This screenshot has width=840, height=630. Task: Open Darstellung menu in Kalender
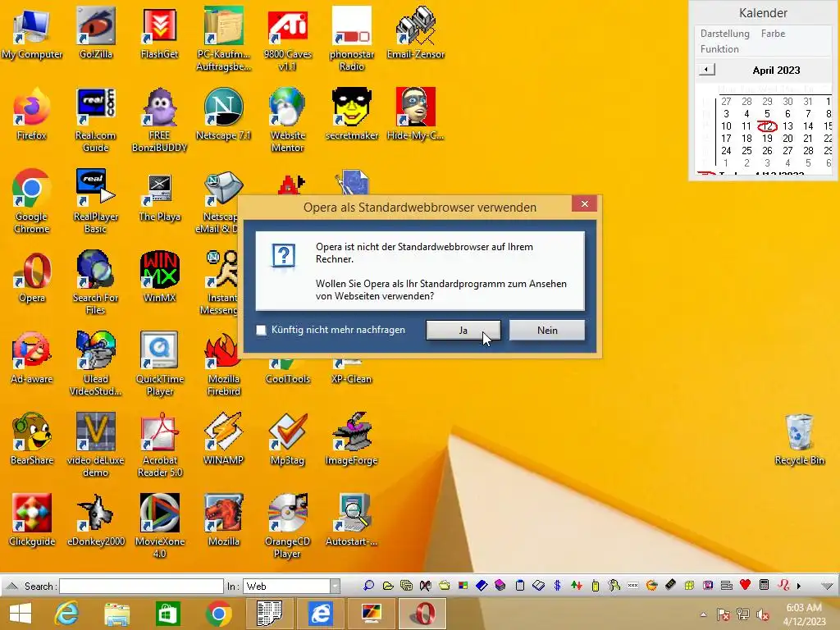[x=725, y=33]
